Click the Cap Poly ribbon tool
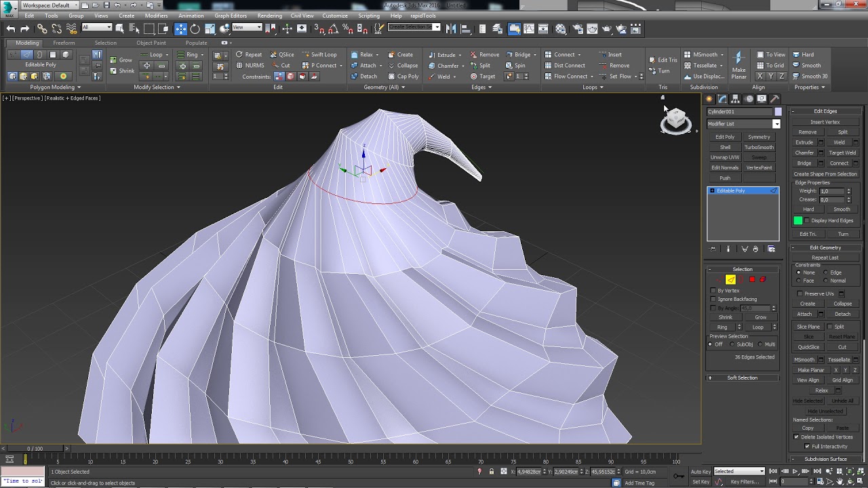The image size is (868, 488). click(403, 77)
